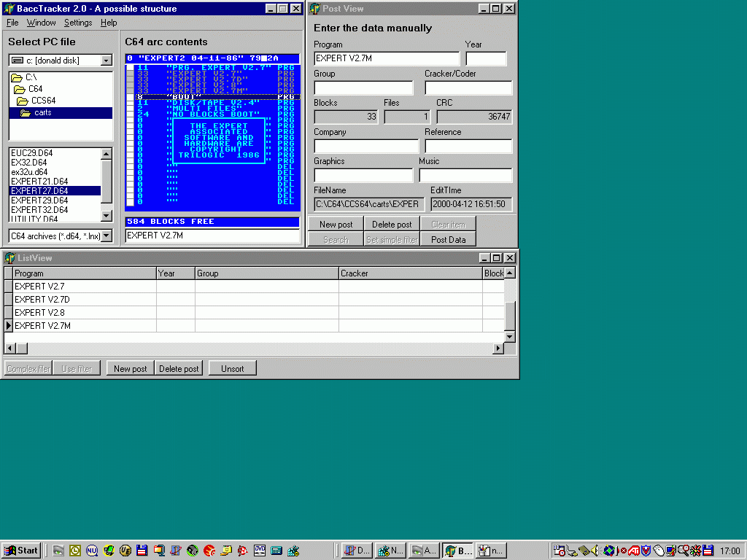Open the C64 folder in directory tree
This screenshot has height=560, width=747.
(x=35, y=89)
